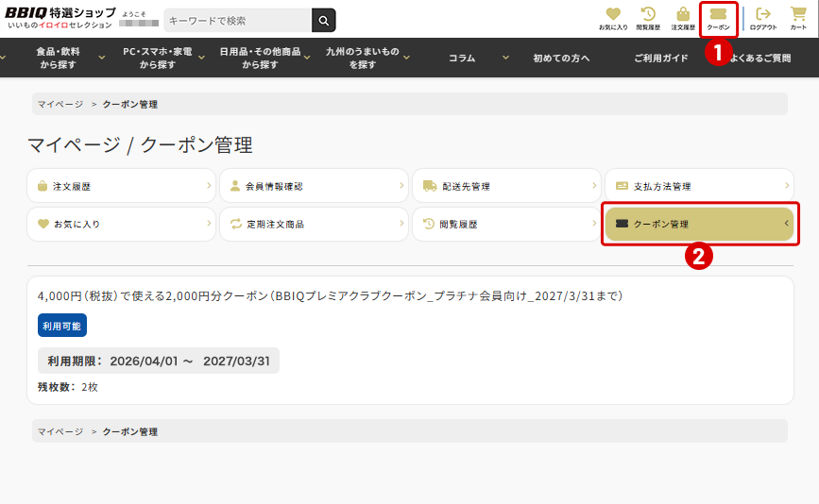Open 初めての方へ menu item
Viewport: 819px width, 504px height.
(x=561, y=58)
